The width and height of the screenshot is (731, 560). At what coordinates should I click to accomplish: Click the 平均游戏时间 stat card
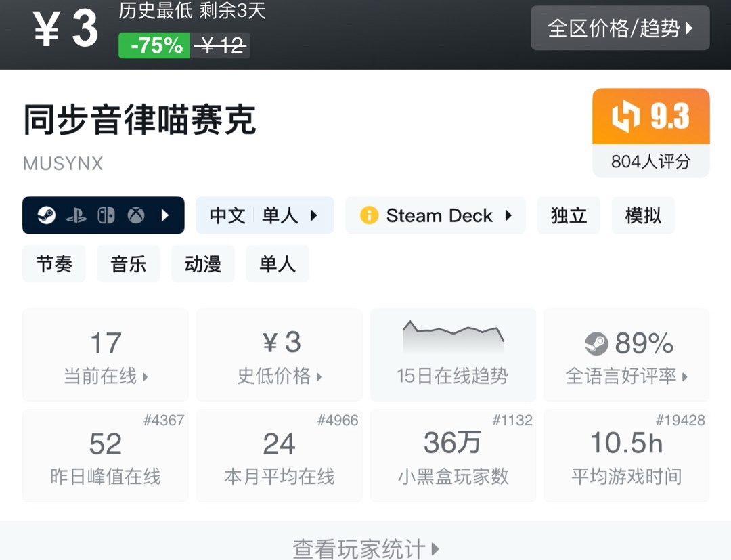(x=627, y=456)
